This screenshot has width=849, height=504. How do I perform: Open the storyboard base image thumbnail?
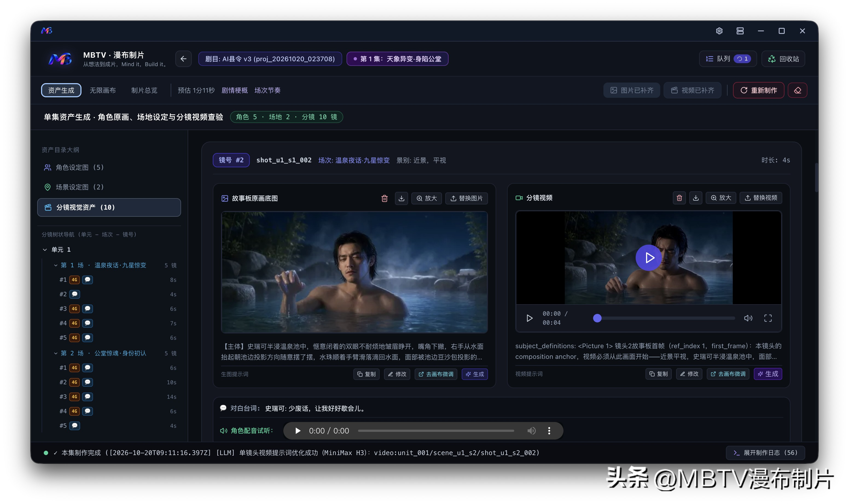coord(354,272)
